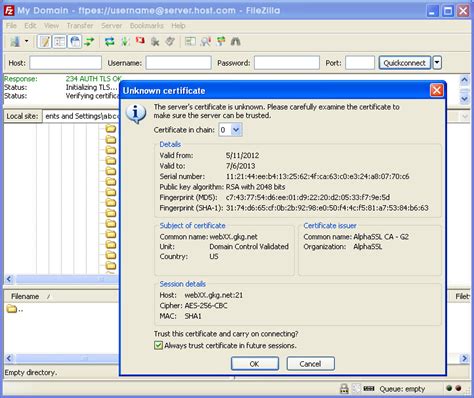The height and width of the screenshot is (398, 474).
Task: Open the Edit menu
Action: coord(30,26)
